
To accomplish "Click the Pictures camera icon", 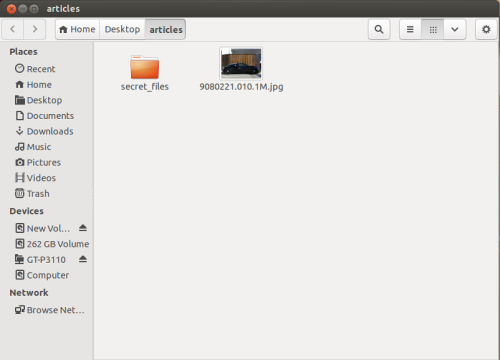I will [x=20, y=162].
